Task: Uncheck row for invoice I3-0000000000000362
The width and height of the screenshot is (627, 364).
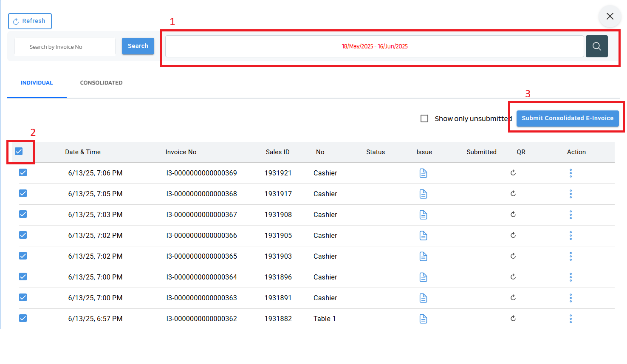Action: pos(23,318)
